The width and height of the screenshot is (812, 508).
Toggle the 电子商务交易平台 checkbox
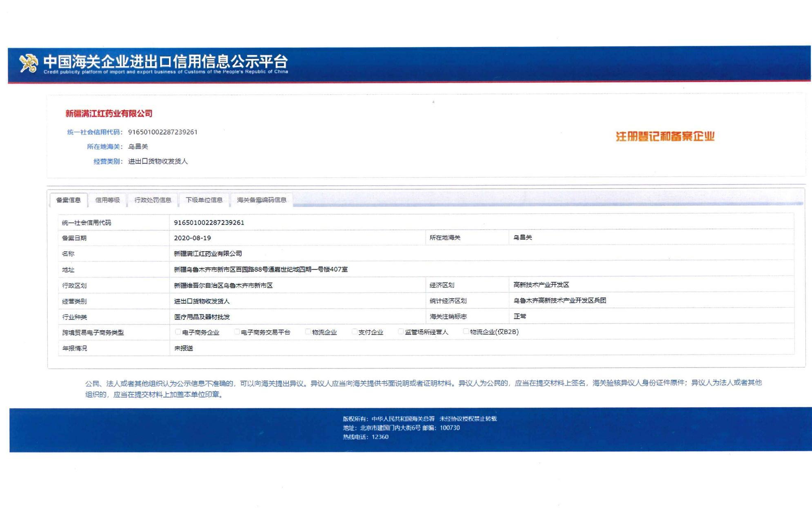point(237,332)
